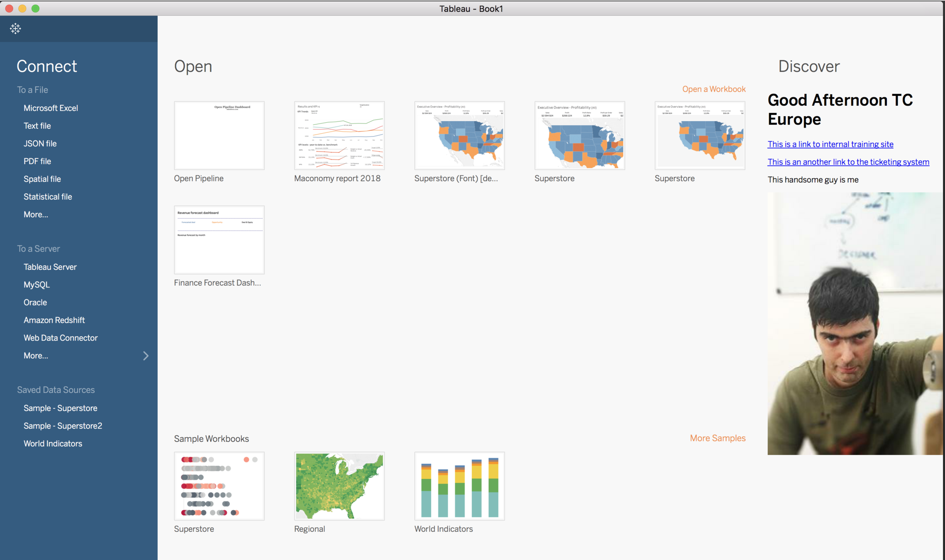
Task: Connect to a JSON file
Action: coord(40,144)
